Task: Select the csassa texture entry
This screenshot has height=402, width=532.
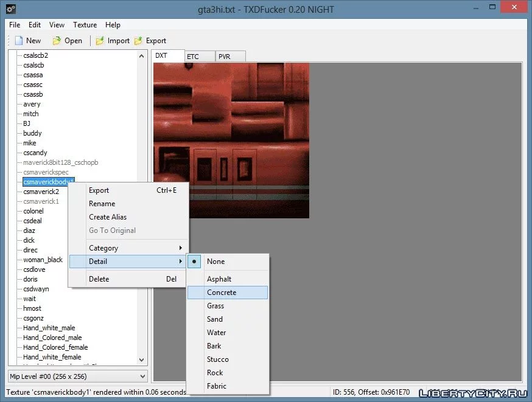Action: pos(33,75)
